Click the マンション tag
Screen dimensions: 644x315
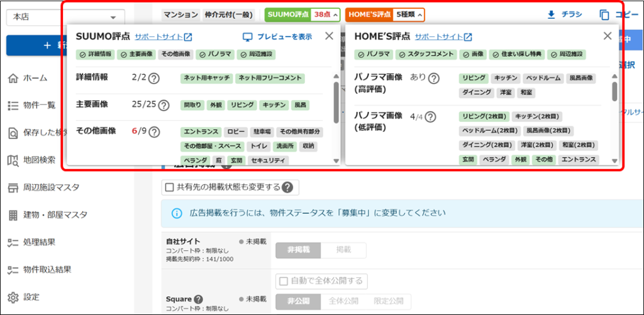180,15
